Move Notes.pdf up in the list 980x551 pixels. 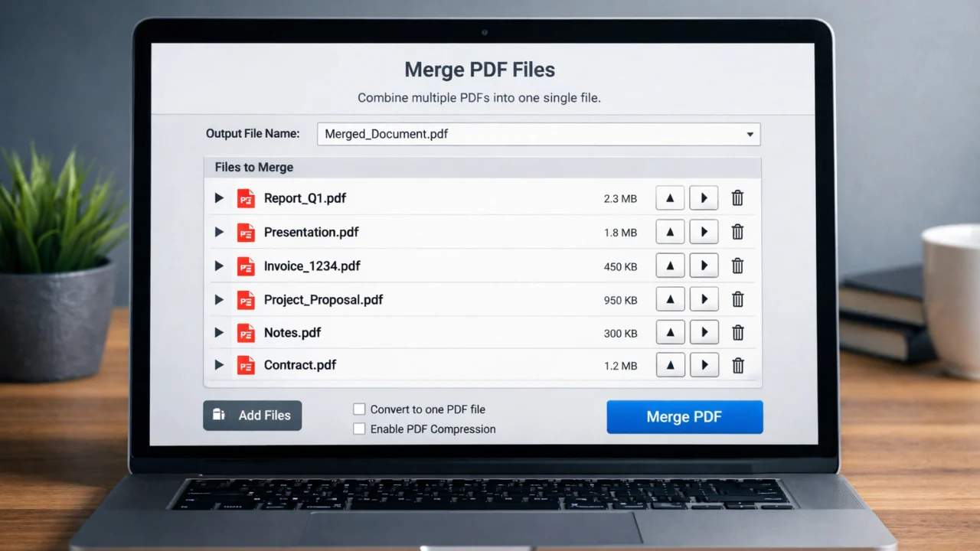[670, 332]
